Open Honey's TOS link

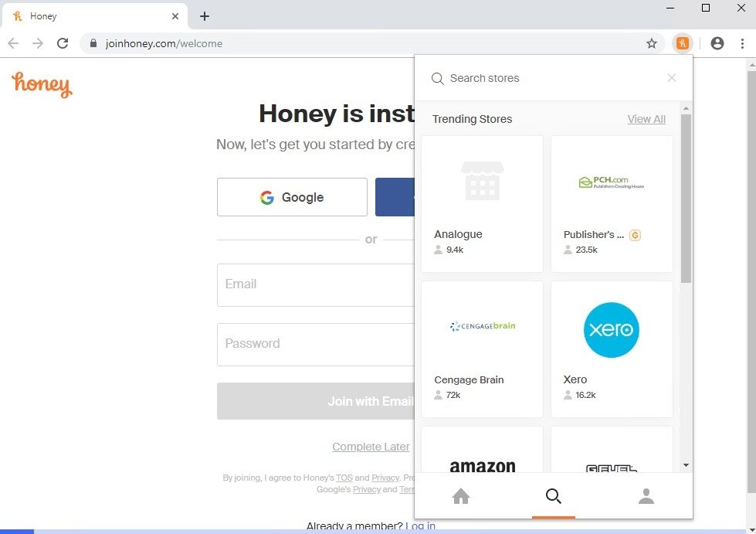(x=344, y=478)
